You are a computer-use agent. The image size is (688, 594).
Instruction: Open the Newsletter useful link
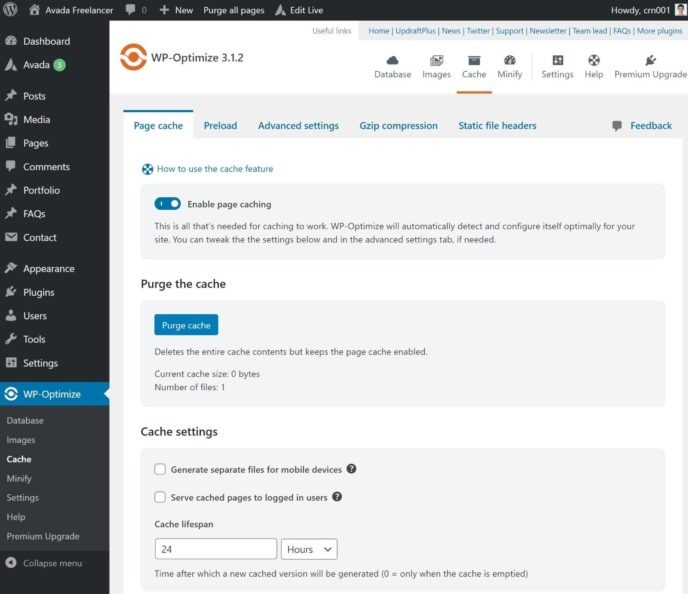(x=548, y=31)
